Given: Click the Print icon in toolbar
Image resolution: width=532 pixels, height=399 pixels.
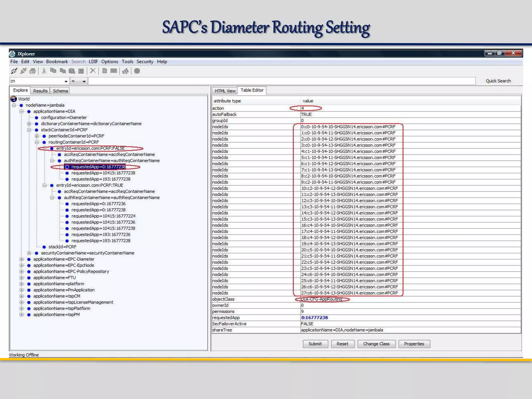Looking at the screenshot, I should [x=32, y=71].
